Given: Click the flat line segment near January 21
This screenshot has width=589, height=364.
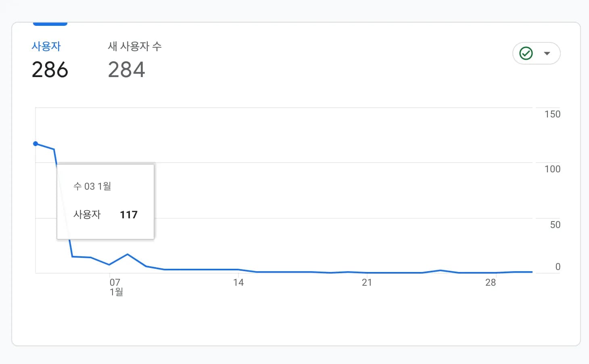Looking at the screenshot, I should (367, 272).
